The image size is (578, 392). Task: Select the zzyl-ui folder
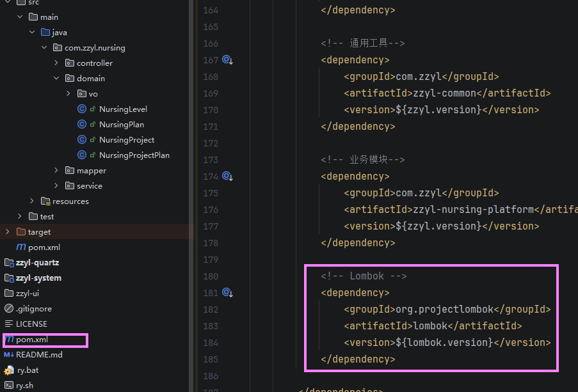28,294
